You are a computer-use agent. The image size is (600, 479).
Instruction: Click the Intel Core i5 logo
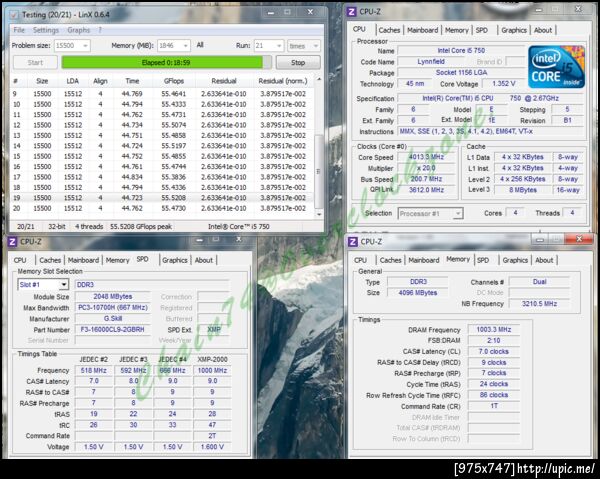tap(556, 67)
